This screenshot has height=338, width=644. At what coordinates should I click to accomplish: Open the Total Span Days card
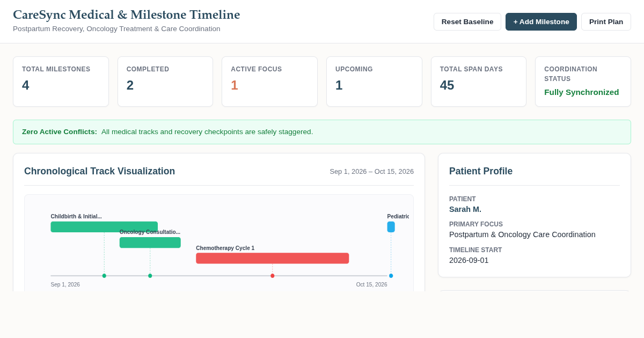(x=479, y=82)
